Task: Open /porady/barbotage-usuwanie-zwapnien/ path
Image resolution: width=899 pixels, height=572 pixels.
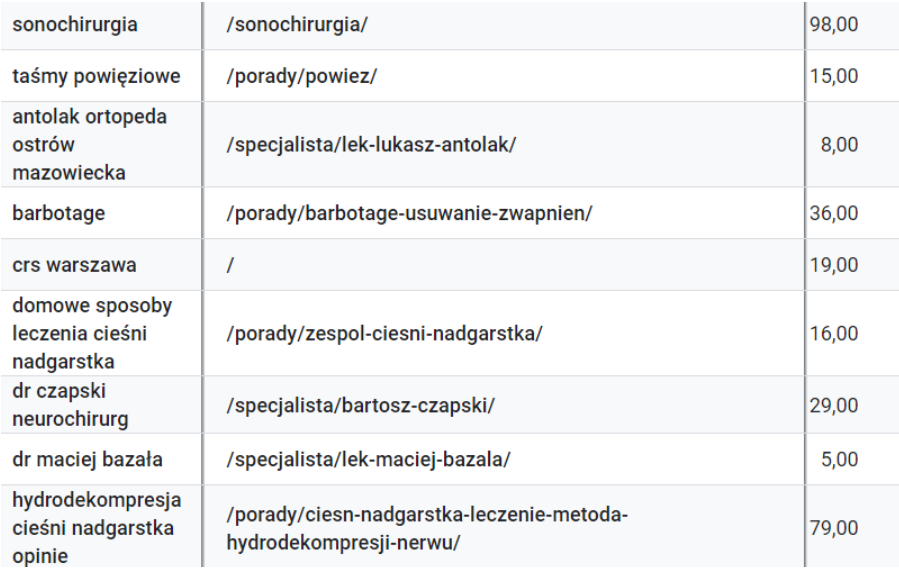Action: click(x=413, y=213)
